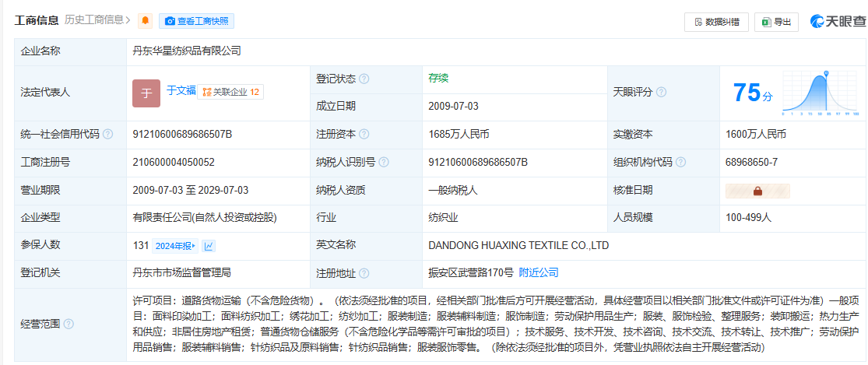Select taxpayer ID value beside 纳税人识别号
Viewport: 868px width, 365px height.
pyautogui.click(x=478, y=162)
